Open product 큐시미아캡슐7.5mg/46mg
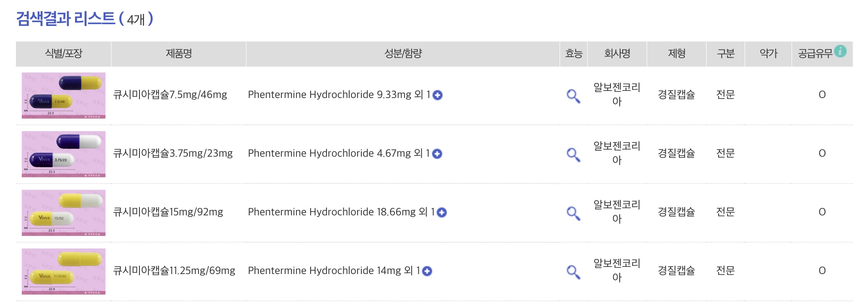 point(170,95)
